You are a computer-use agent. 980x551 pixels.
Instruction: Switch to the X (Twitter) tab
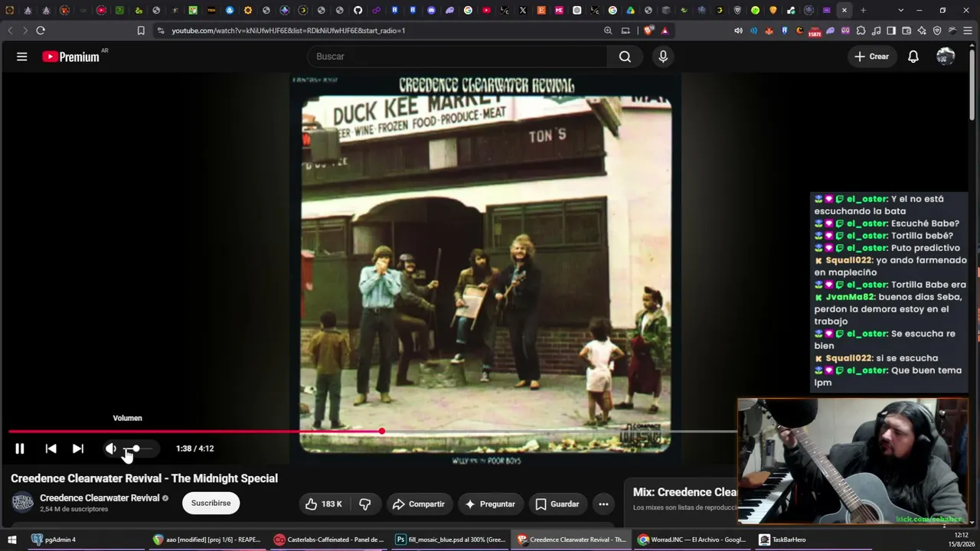point(523,10)
